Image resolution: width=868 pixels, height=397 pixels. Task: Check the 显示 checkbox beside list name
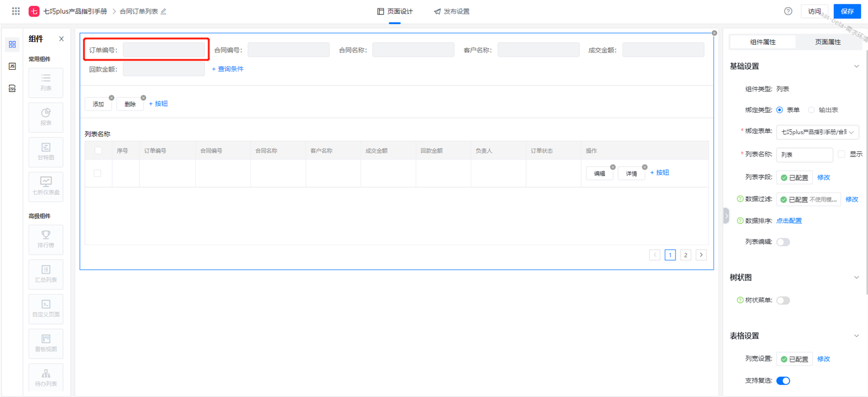(x=842, y=154)
